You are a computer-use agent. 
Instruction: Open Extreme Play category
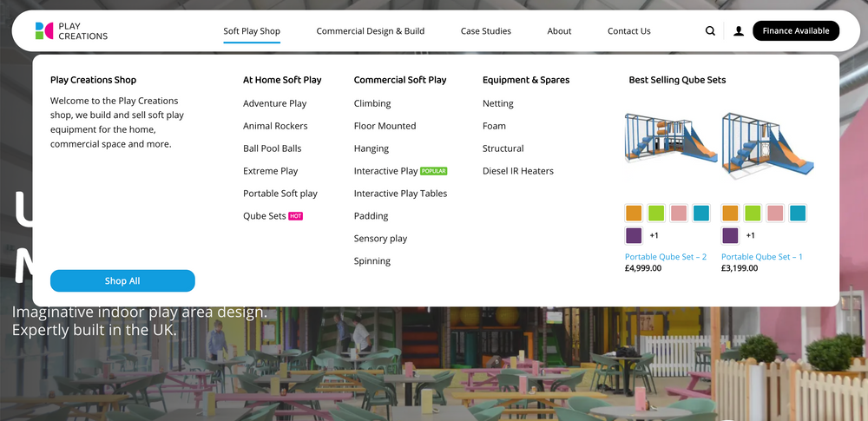[x=270, y=171]
